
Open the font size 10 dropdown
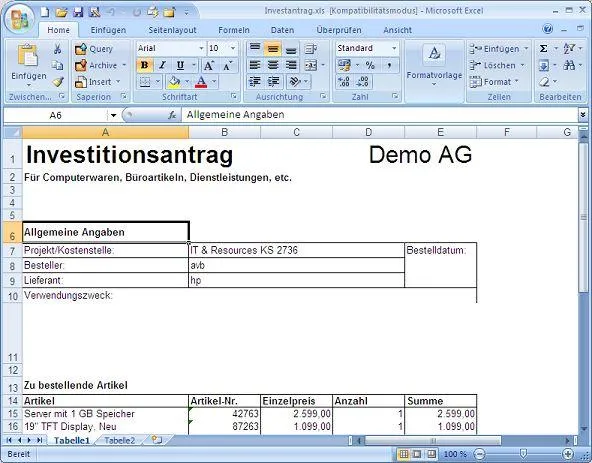point(233,48)
